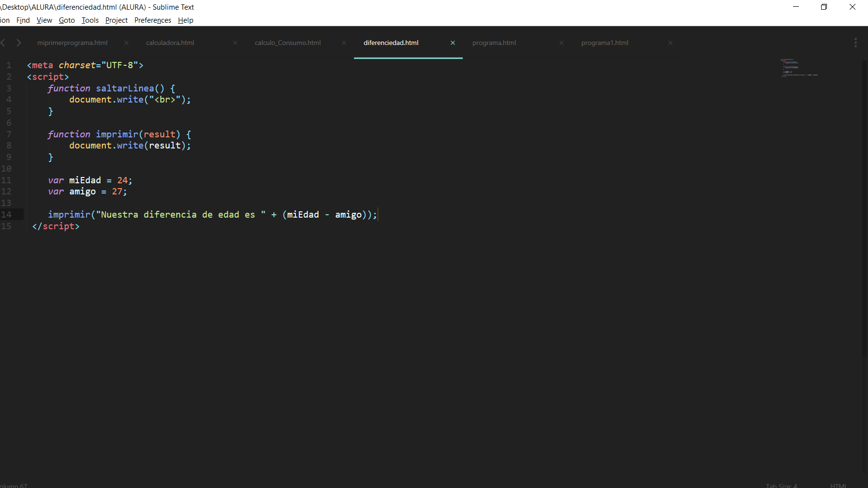The height and width of the screenshot is (488, 868).
Task: Close the programa.html tab
Action: (x=561, y=43)
